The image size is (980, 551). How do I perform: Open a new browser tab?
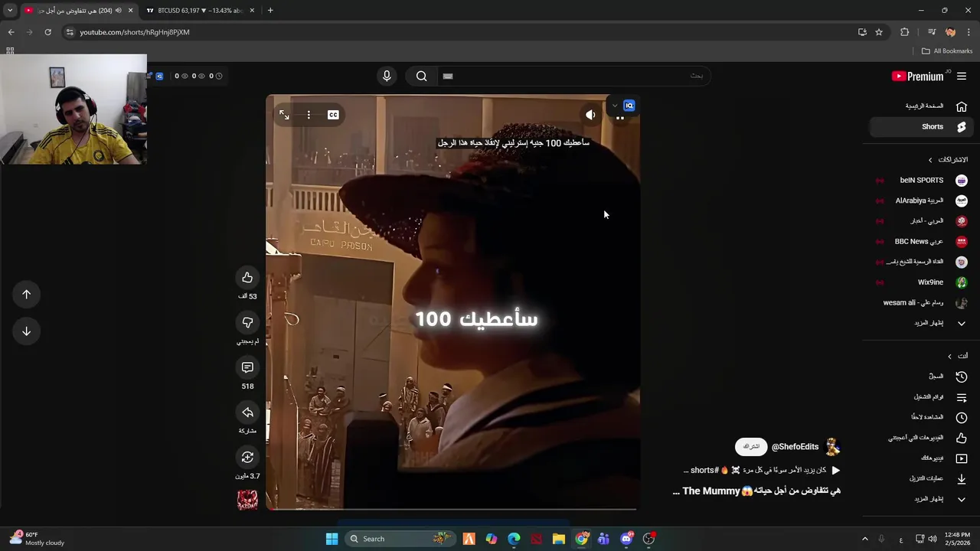tap(270, 11)
